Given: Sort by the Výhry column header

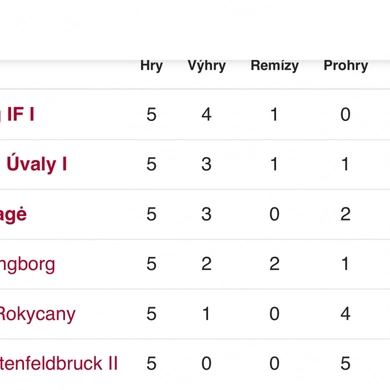Looking at the screenshot, I should 207,66.
